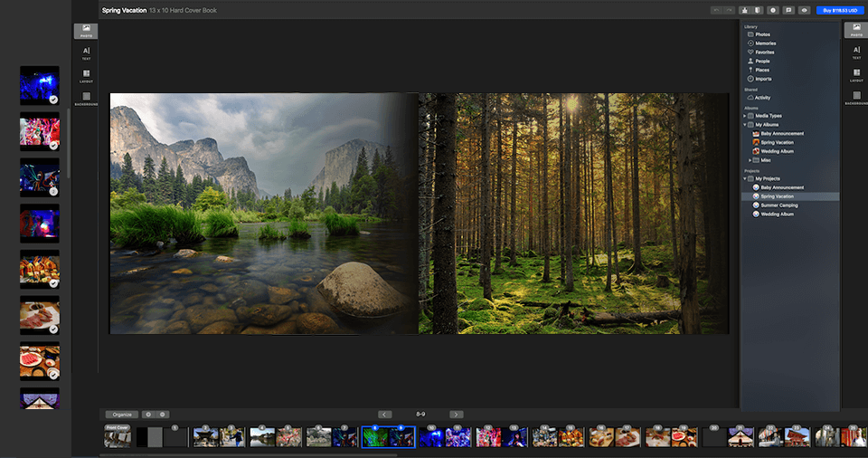
Task: Open the Layout tool at the window's right edge
Action: point(856,75)
